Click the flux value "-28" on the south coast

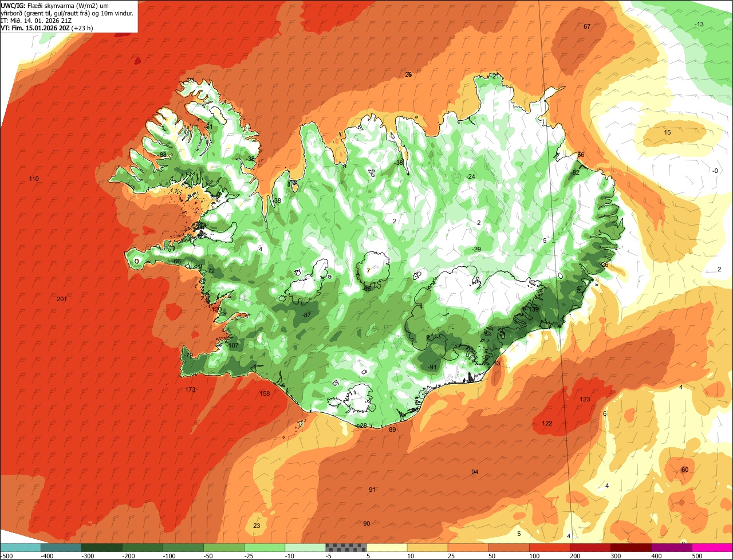click(x=362, y=425)
